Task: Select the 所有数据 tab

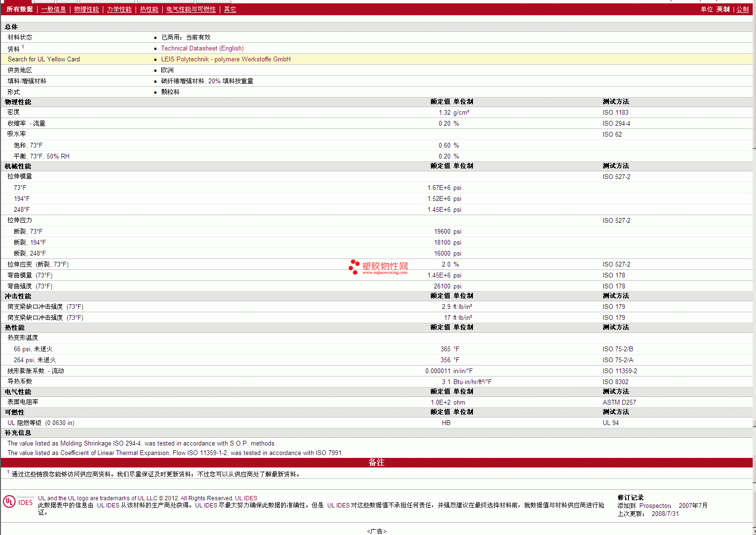Action: click(x=20, y=10)
